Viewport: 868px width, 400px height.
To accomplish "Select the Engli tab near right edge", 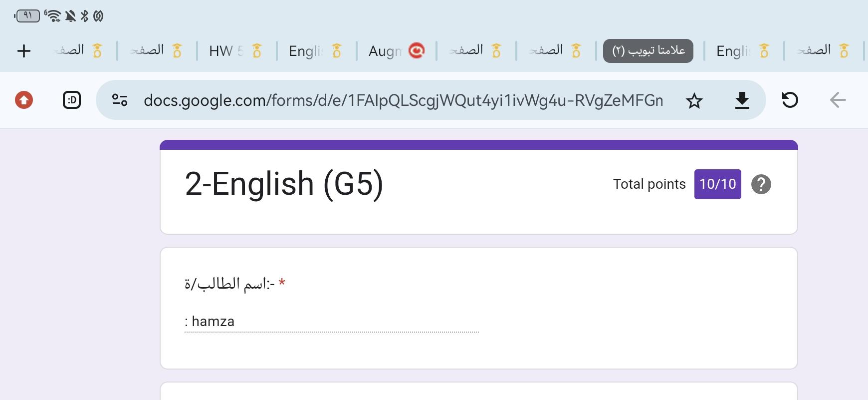I will 742,51.
